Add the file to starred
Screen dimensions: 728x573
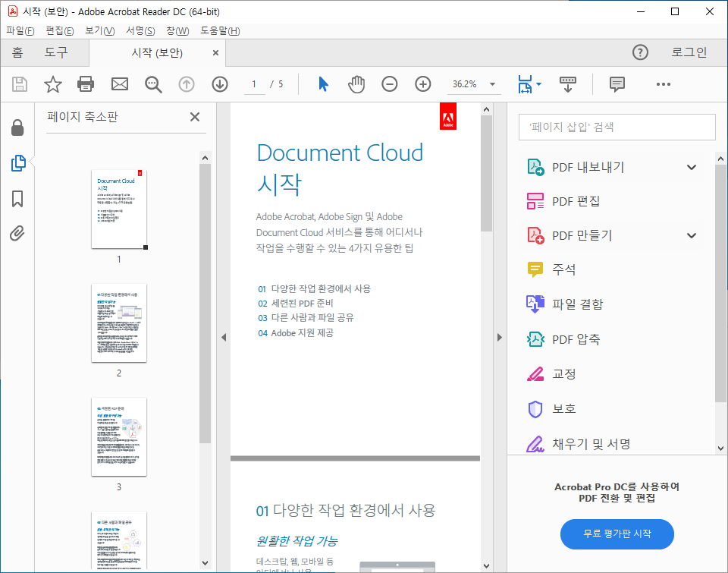[52, 84]
